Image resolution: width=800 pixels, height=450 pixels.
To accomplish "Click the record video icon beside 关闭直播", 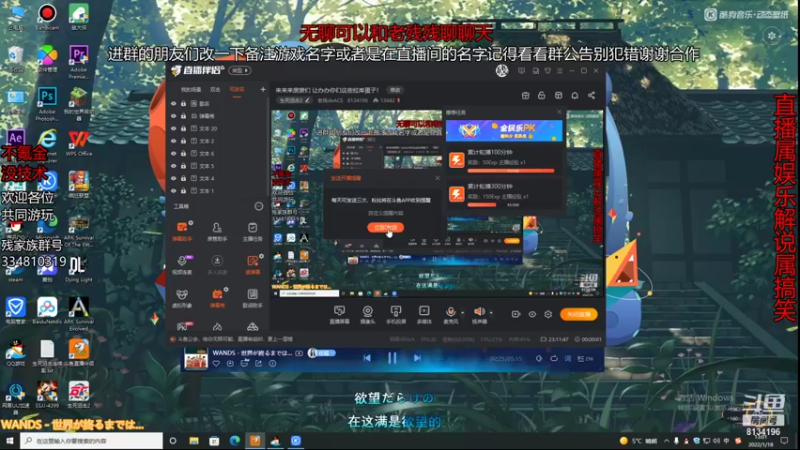I will point(516,314).
